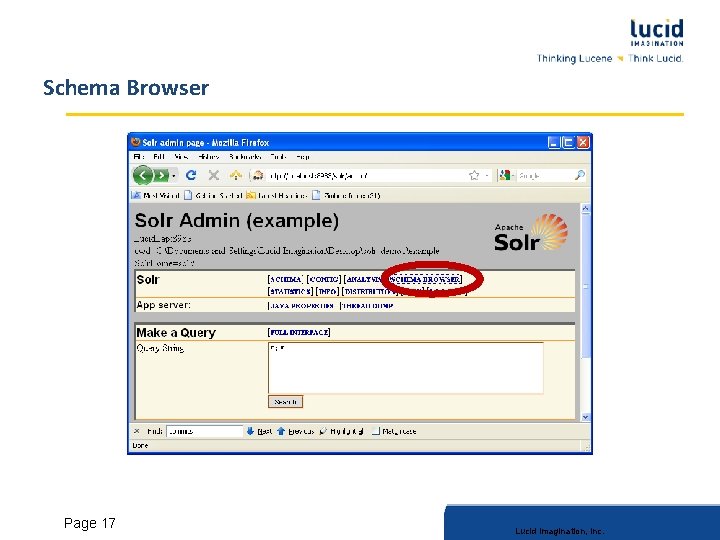
Task: Click the Google search engine icon
Action: pos(505,175)
